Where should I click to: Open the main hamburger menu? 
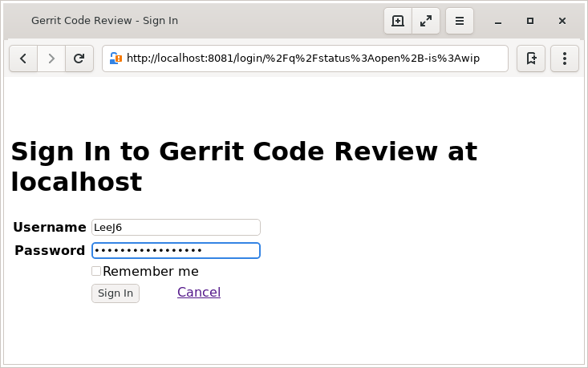point(460,21)
